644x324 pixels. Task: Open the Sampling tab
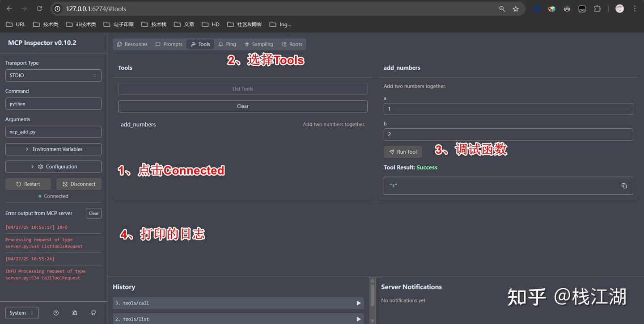point(258,44)
